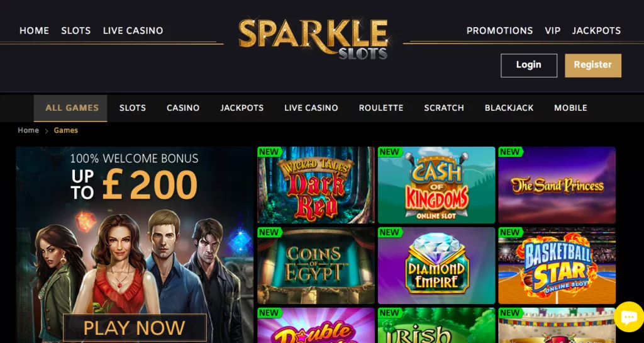The width and height of the screenshot is (644, 343).
Task: Click PLAY NOW on welcome banner
Action: coord(135,328)
